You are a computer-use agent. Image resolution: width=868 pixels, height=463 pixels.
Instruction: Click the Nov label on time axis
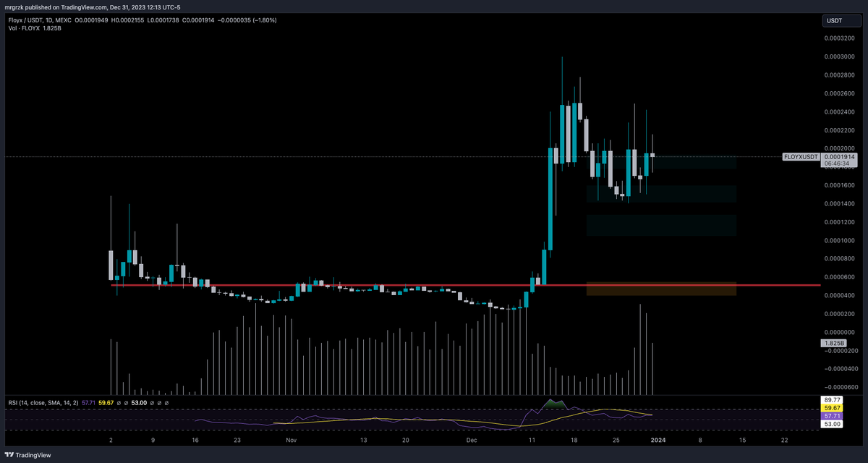coord(290,439)
